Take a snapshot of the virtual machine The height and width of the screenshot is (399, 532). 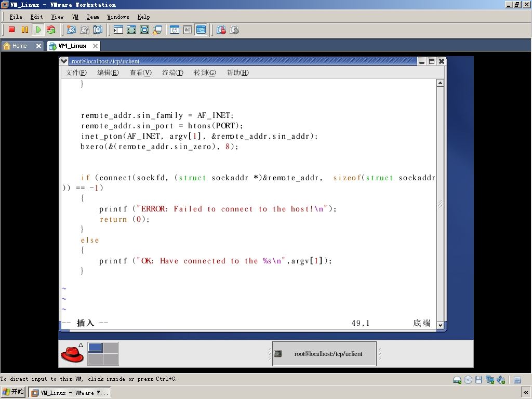[71, 30]
